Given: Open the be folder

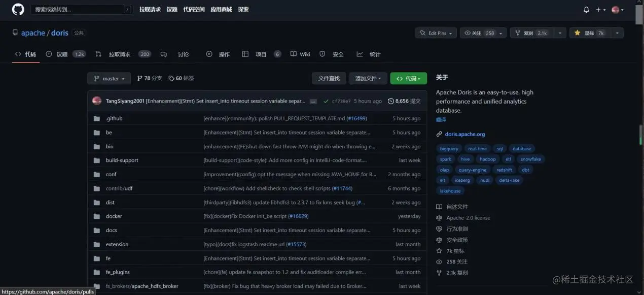Looking at the screenshot, I should (109, 133).
